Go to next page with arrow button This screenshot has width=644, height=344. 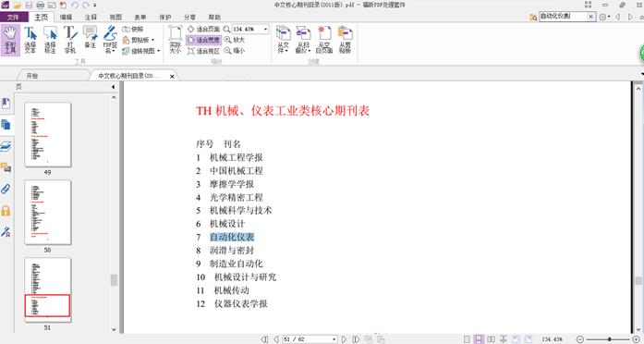coord(345,339)
